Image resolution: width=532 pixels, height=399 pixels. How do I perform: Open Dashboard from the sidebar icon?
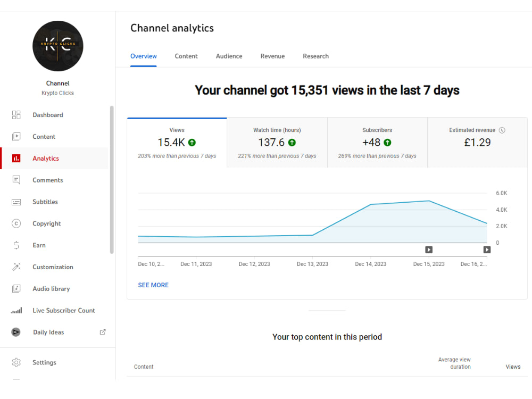coord(16,115)
